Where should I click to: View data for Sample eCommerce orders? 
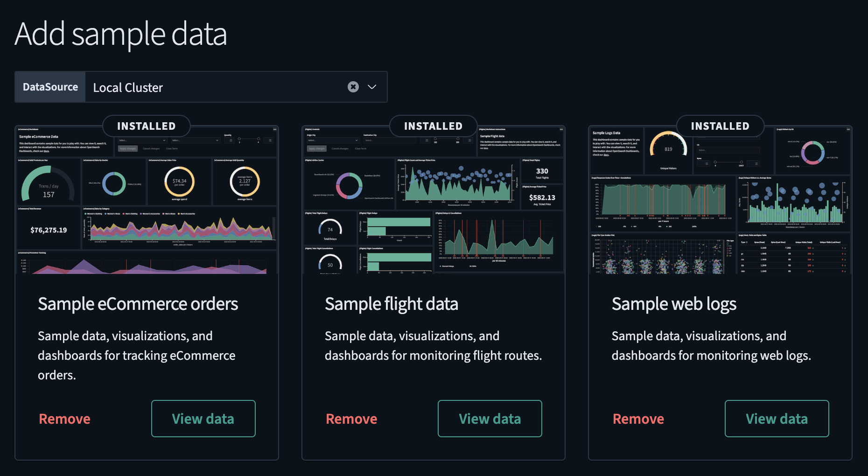203,419
